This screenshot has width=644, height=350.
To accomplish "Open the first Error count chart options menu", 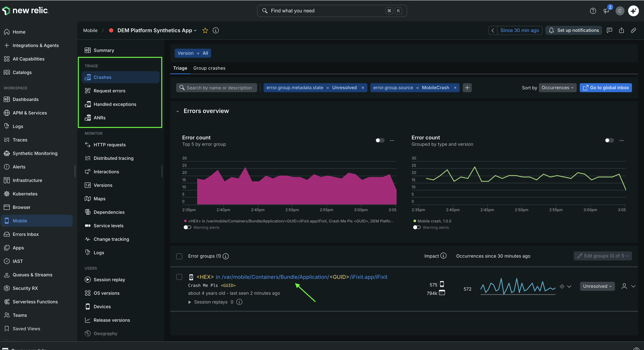I will (392, 141).
